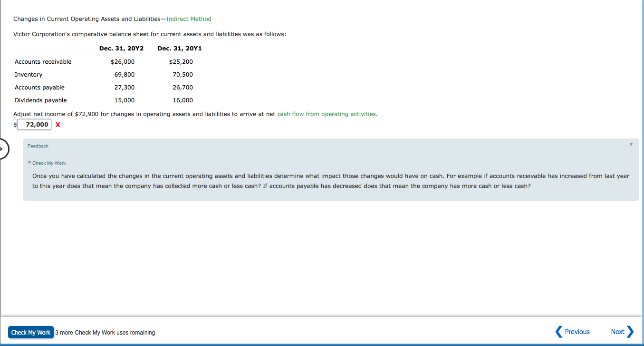Click the $25,200 accounts receivable value
Image resolution: width=644 pixels, height=346 pixels.
181,62
